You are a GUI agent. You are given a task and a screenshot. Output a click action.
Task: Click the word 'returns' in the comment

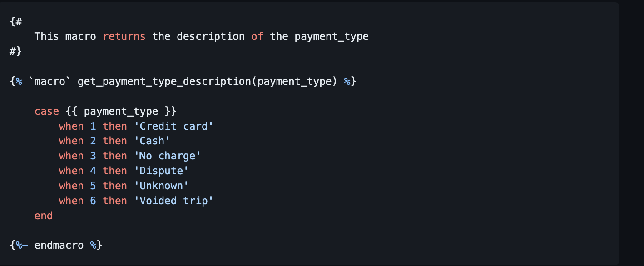(124, 36)
